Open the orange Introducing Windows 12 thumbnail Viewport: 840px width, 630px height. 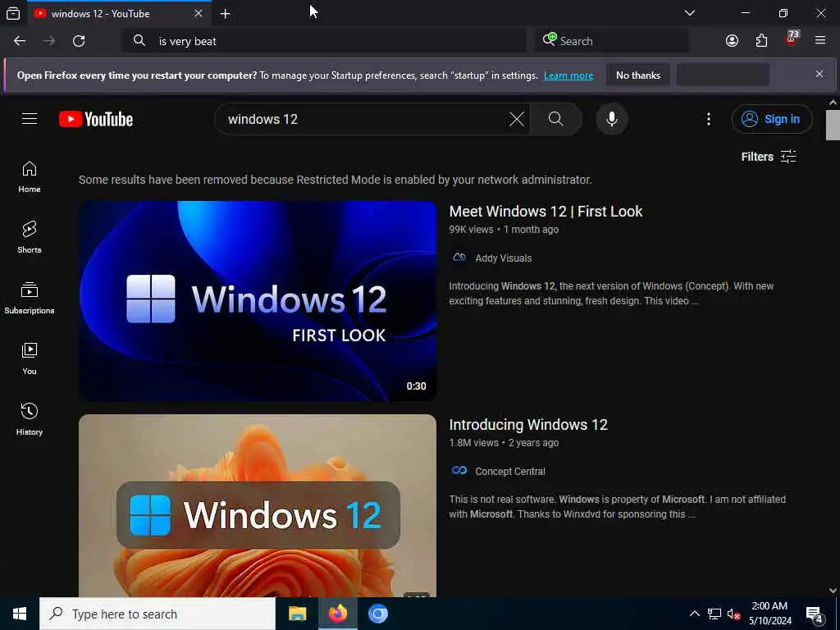point(258,505)
